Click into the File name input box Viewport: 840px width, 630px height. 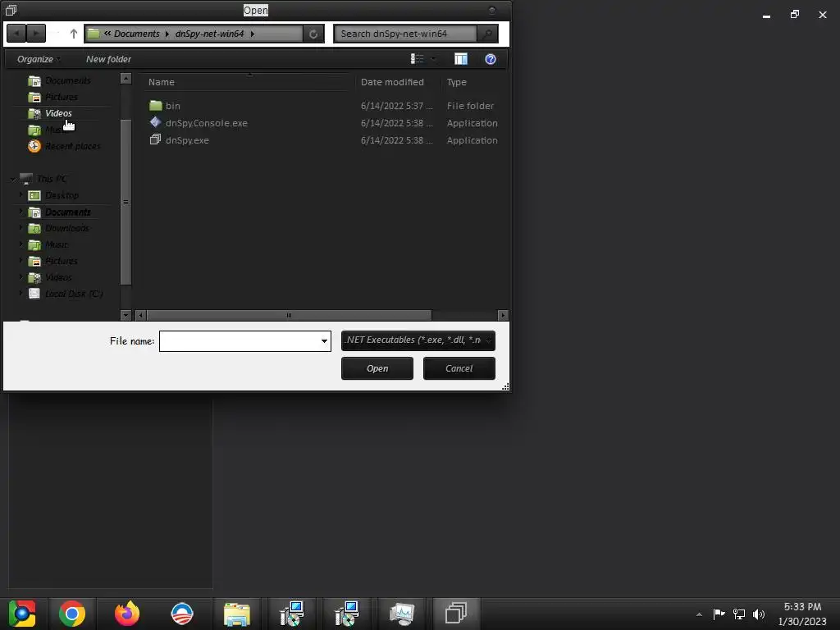[x=240, y=341]
